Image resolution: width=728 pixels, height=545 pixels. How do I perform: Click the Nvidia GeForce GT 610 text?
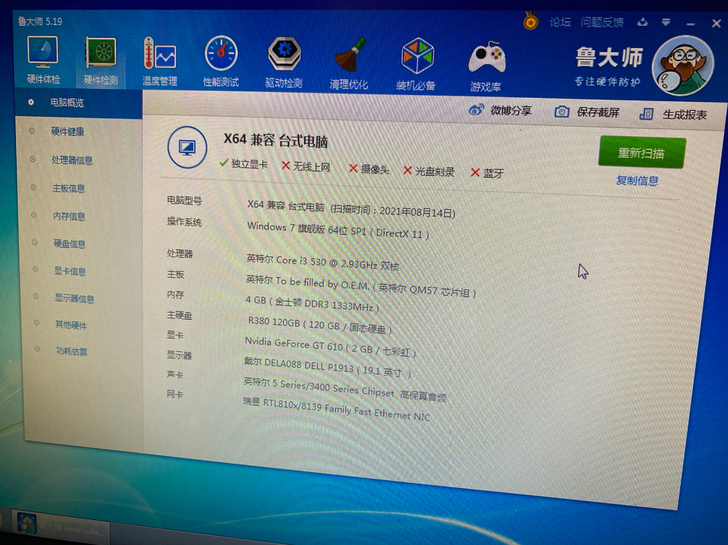click(330, 347)
